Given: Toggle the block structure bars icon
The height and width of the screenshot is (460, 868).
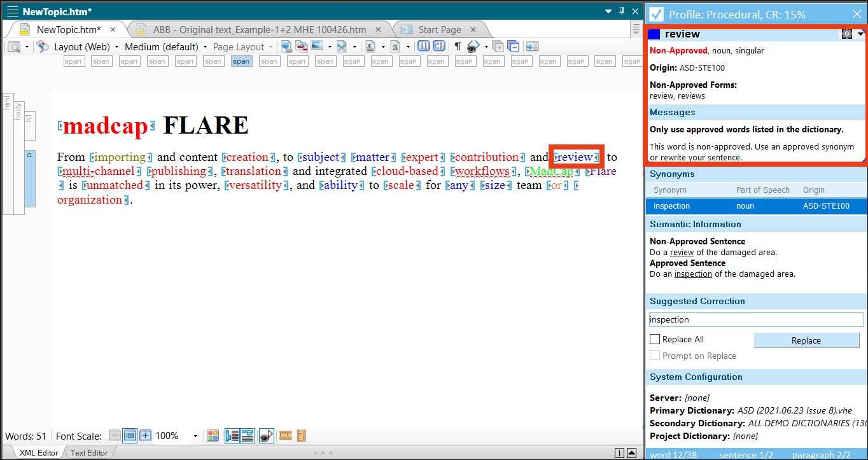Looking at the screenshot, I should point(232,436).
